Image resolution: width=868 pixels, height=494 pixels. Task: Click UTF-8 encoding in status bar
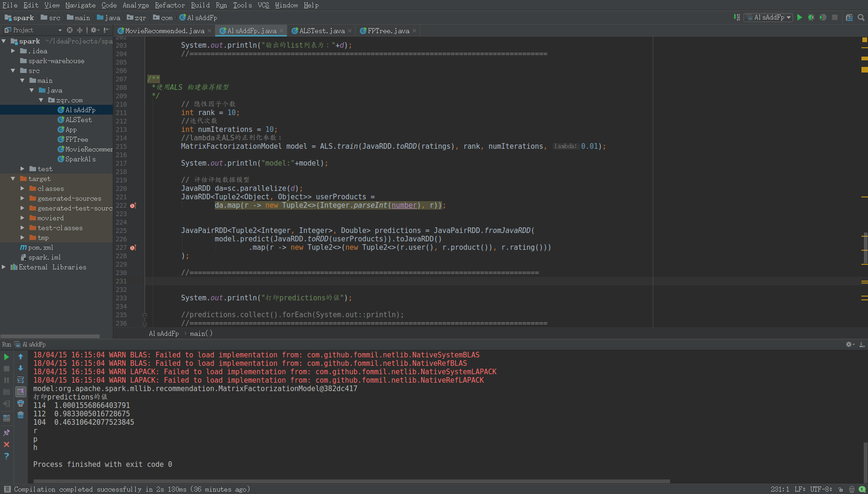point(821,489)
